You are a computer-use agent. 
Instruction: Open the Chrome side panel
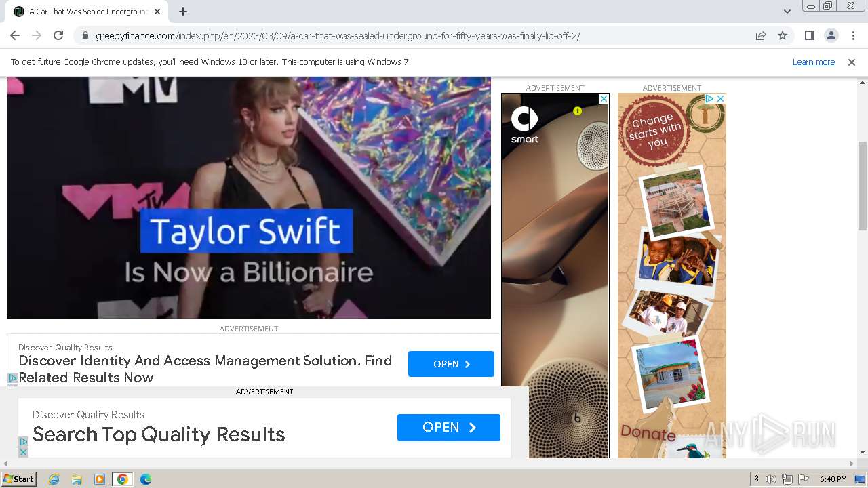click(810, 35)
